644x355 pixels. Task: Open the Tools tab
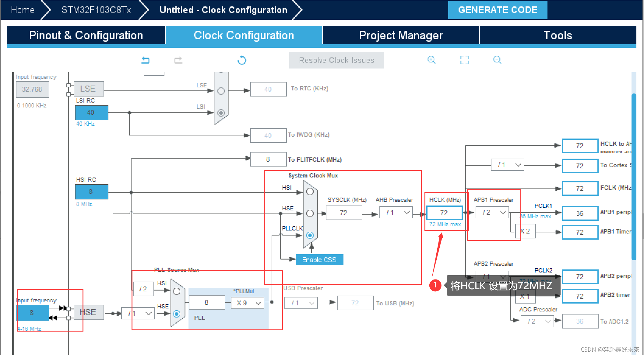(x=558, y=35)
